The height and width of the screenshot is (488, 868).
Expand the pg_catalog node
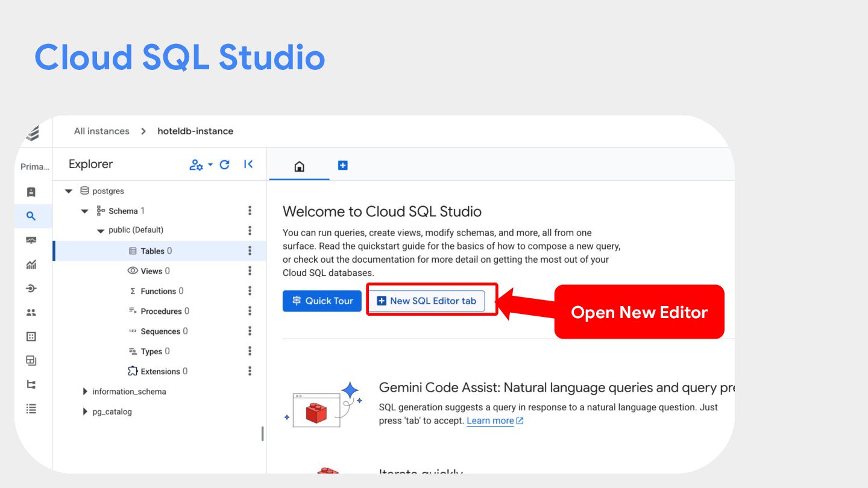point(85,412)
